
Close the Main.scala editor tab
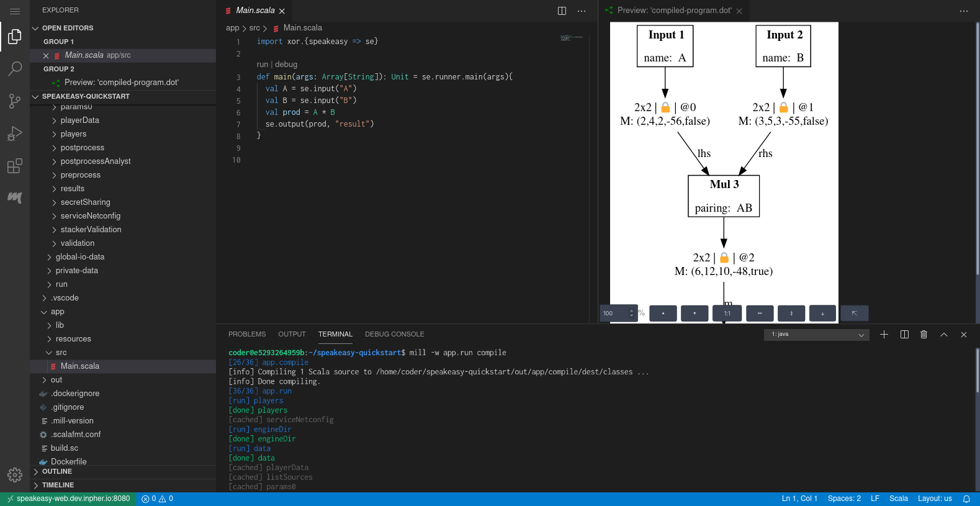pos(282,11)
